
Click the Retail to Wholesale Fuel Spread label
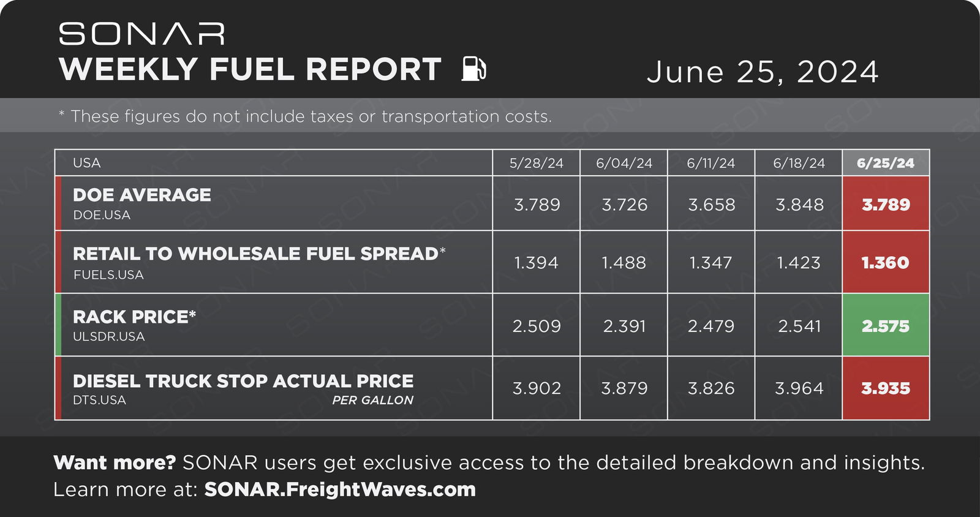[x=259, y=254]
